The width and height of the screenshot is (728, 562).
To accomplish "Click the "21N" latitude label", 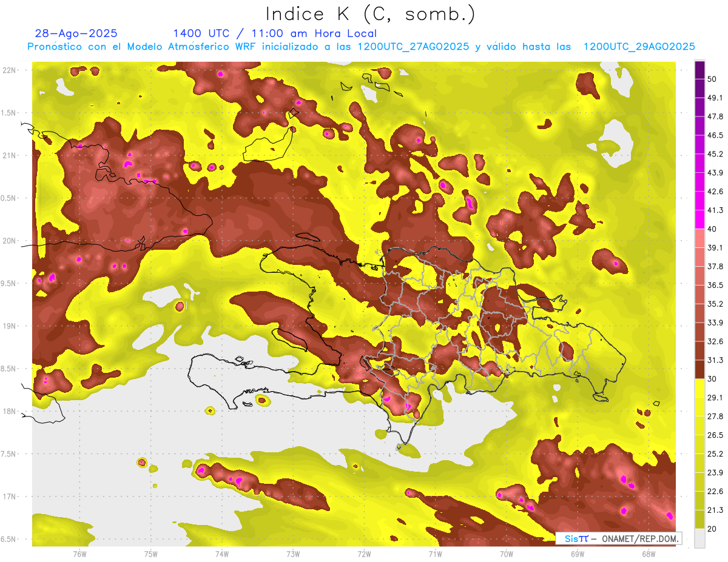I will click(x=9, y=155).
